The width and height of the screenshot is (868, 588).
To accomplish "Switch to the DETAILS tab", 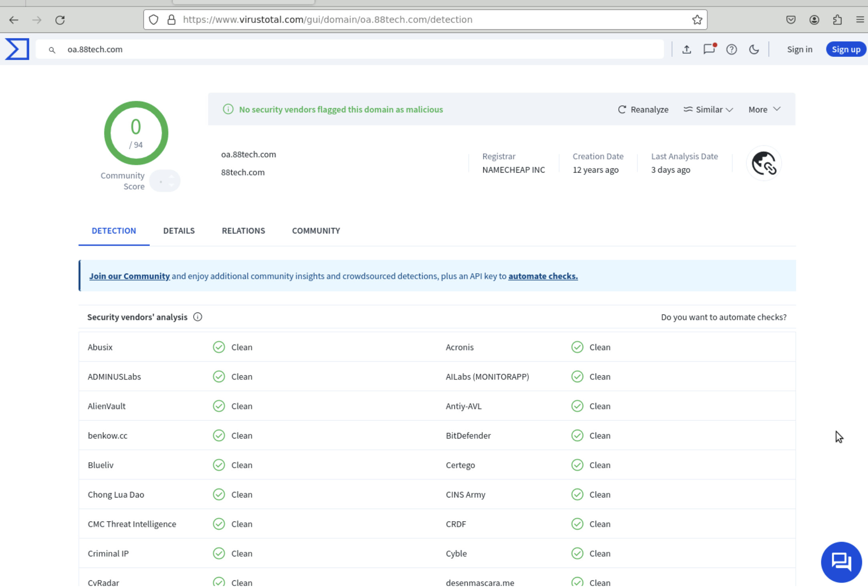I will (x=179, y=231).
